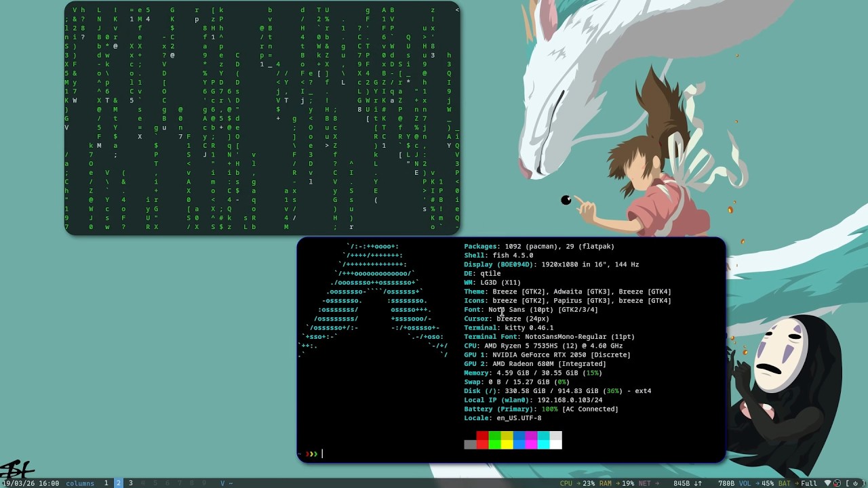Screen dimensions: 868x488
Task: Click the date and time '19/03/26 16:00'
Action: [30, 483]
